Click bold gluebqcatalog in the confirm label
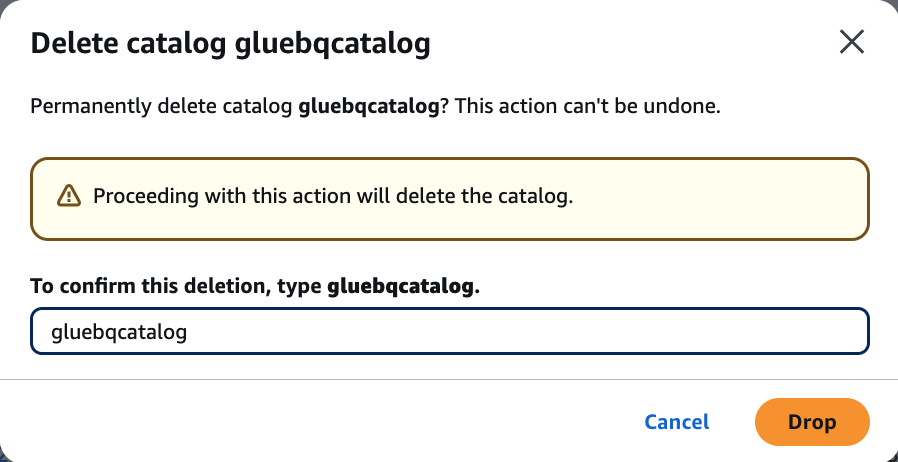The width and height of the screenshot is (898, 462). click(400, 287)
